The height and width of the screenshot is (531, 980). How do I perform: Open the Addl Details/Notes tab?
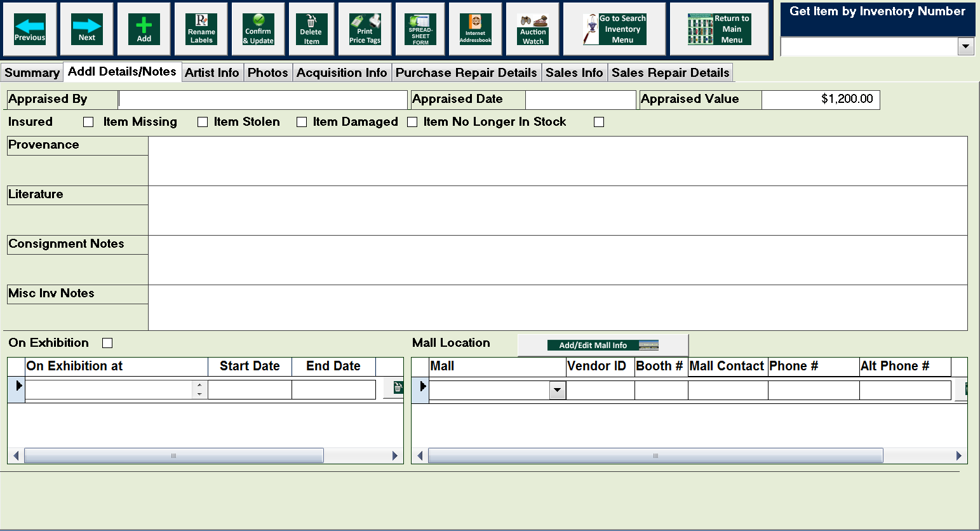(122, 72)
